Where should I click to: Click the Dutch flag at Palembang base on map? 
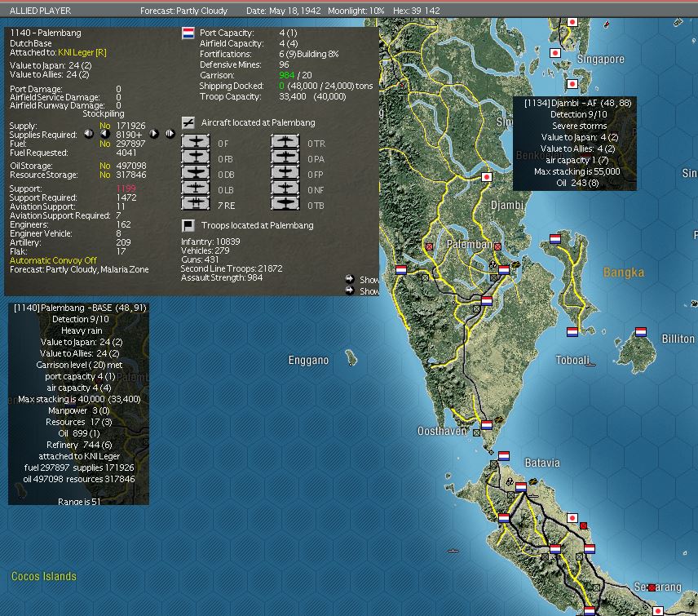tap(504, 270)
